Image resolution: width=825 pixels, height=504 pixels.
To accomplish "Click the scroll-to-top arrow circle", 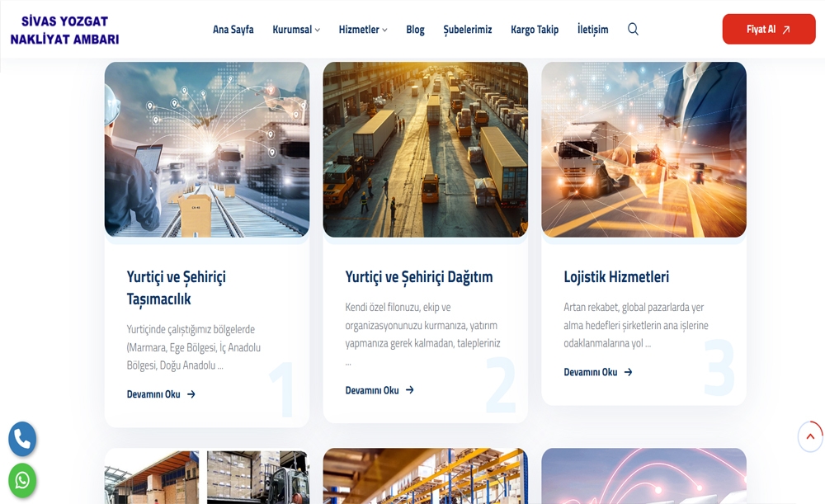I will click(810, 436).
